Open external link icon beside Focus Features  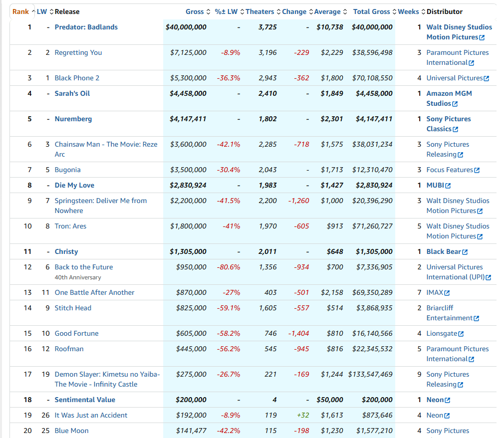coord(477,170)
